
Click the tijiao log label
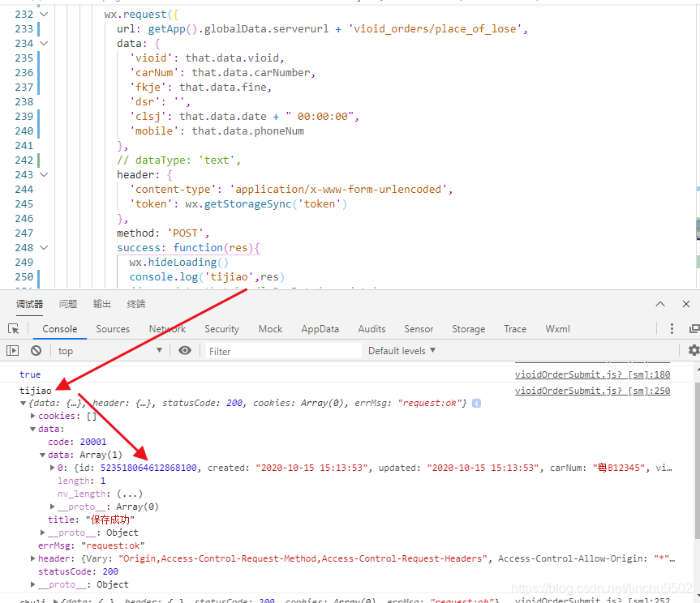click(35, 391)
